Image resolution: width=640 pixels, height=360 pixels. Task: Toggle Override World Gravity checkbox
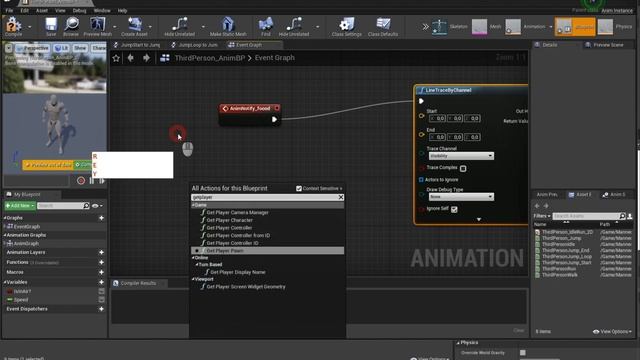[522, 353]
